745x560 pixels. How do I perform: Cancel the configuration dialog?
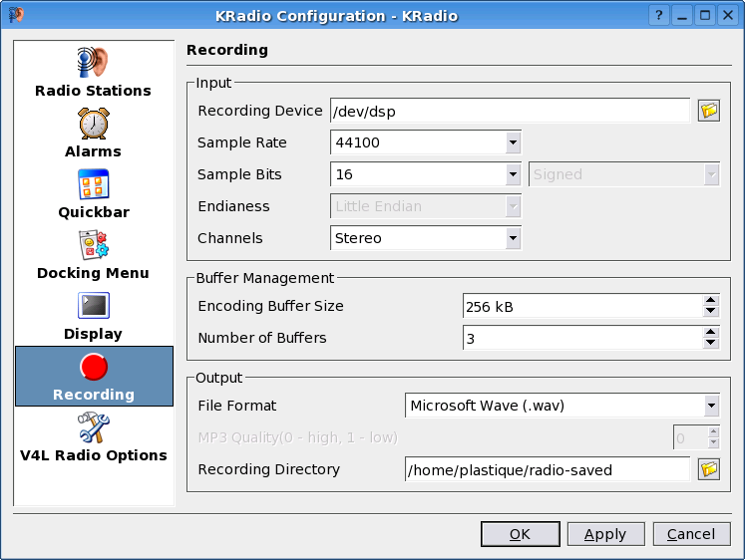pos(692,534)
